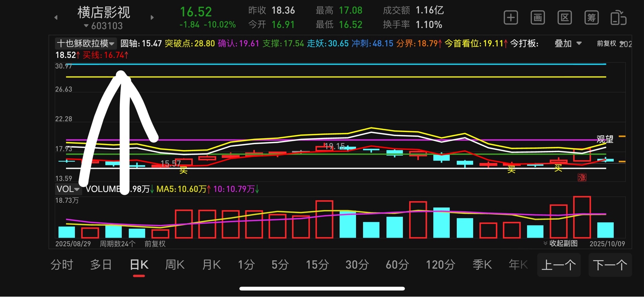This screenshot has height=297, width=644.
Task: Tap 成交额 value 1.16亿
Action: click(x=430, y=10)
